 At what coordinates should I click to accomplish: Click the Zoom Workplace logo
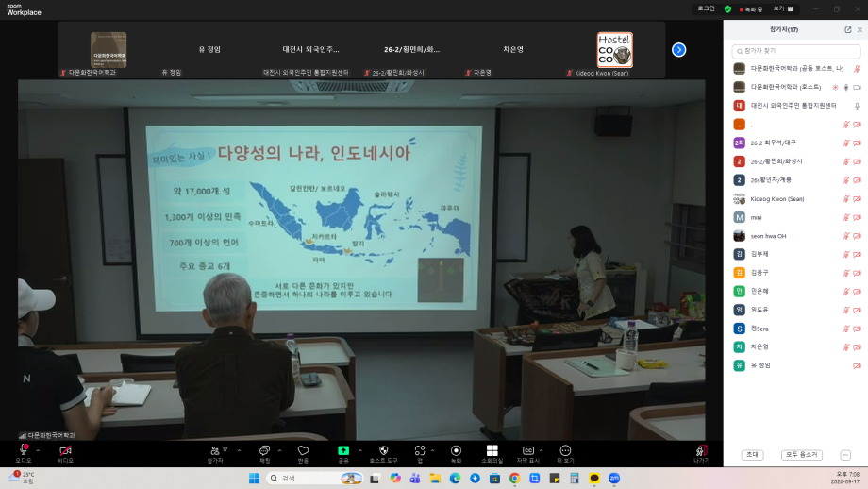point(24,9)
